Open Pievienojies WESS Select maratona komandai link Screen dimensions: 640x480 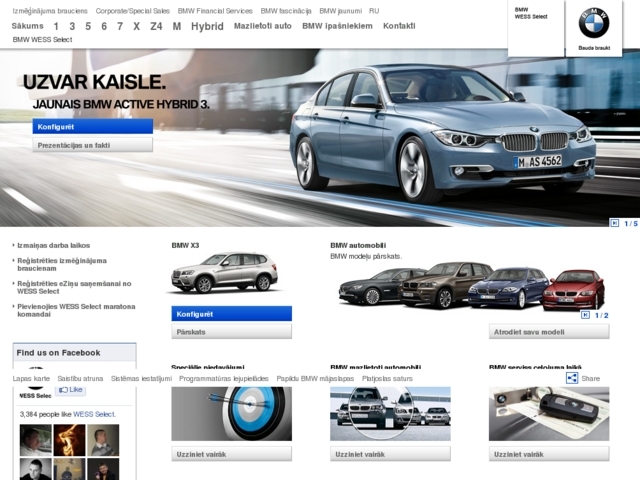pyautogui.click(x=76, y=310)
